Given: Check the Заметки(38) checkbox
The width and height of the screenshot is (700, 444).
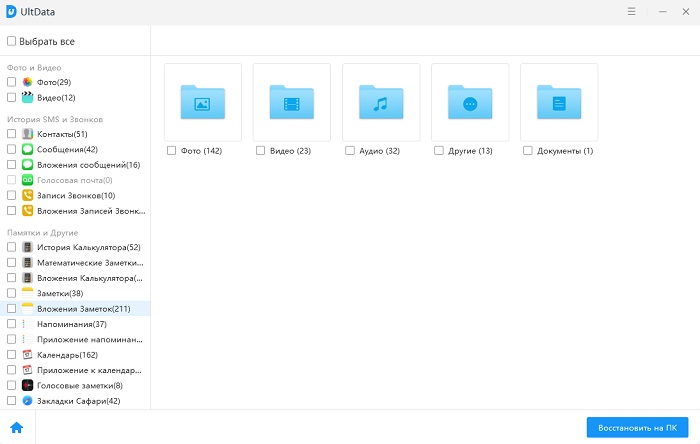Looking at the screenshot, I should click(12, 293).
